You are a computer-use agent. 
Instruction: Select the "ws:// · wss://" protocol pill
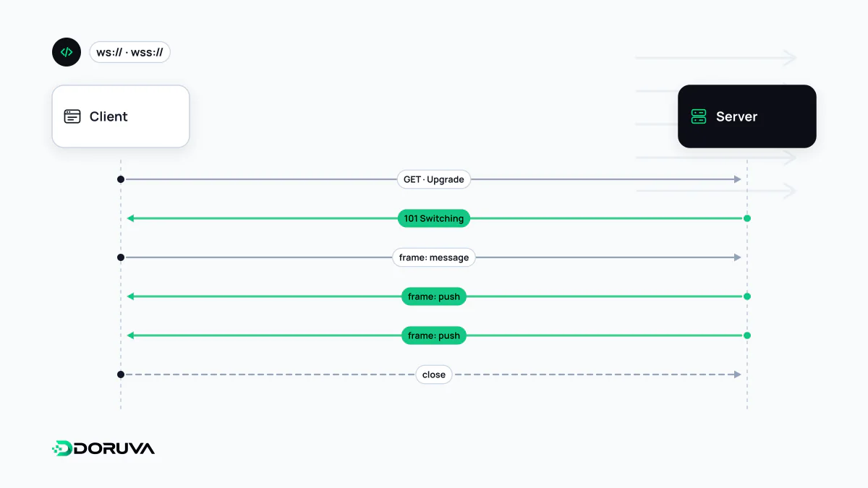click(x=129, y=52)
